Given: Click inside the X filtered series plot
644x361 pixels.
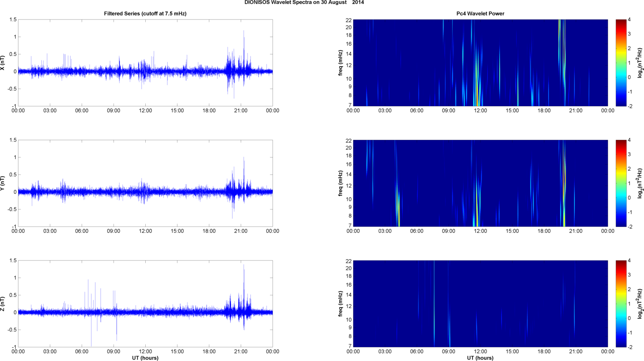Looking at the screenshot, I should click(x=145, y=63).
